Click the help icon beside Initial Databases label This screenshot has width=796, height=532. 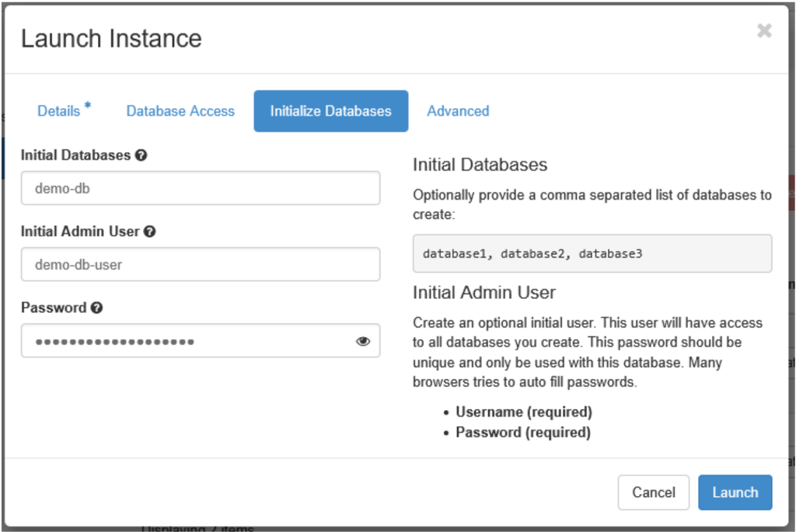tap(141, 155)
